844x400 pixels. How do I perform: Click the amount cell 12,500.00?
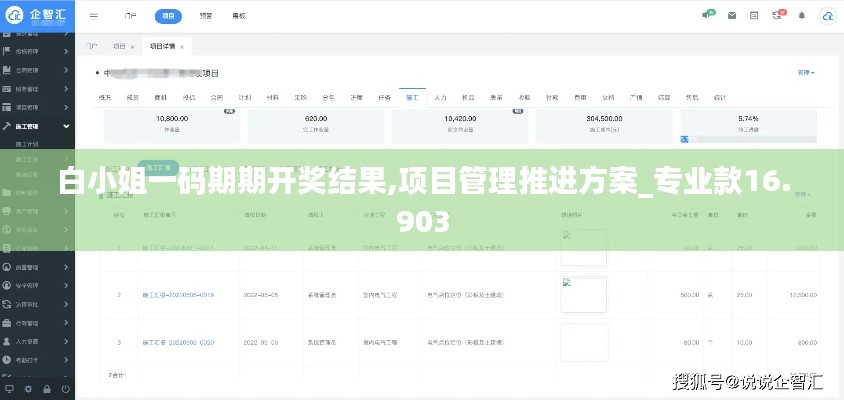tap(803, 296)
